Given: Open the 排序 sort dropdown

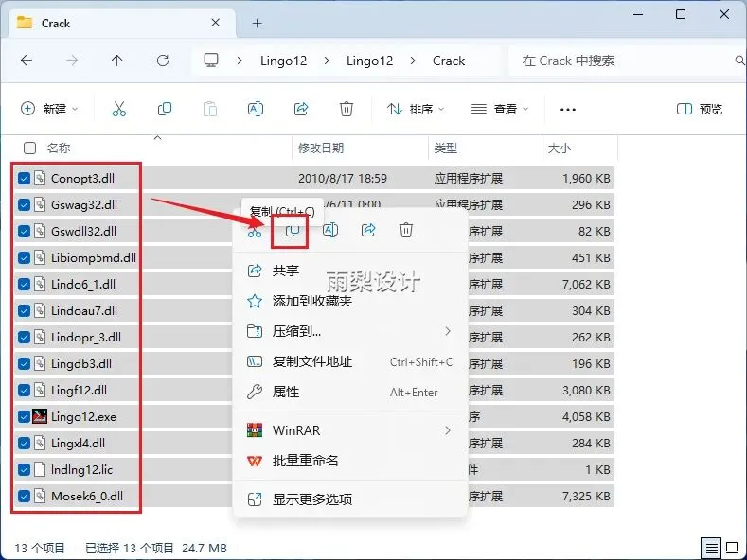Looking at the screenshot, I should 416,109.
